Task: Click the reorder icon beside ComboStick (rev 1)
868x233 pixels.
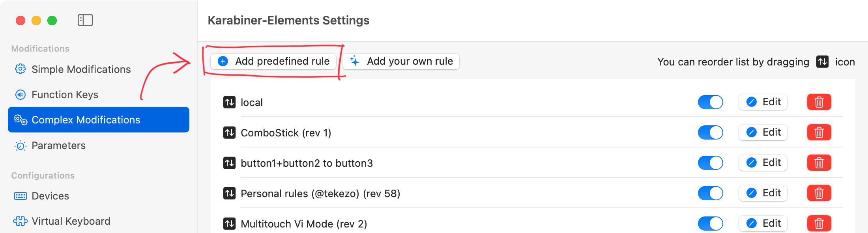Action: (x=229, y=132)
